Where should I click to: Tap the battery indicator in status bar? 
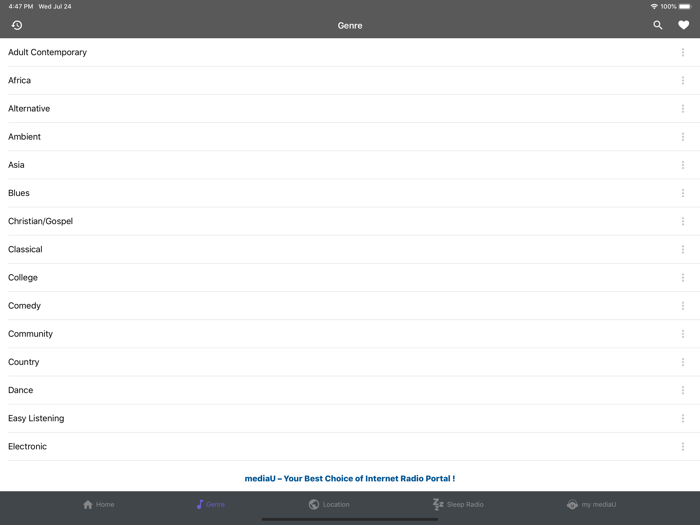685,6
